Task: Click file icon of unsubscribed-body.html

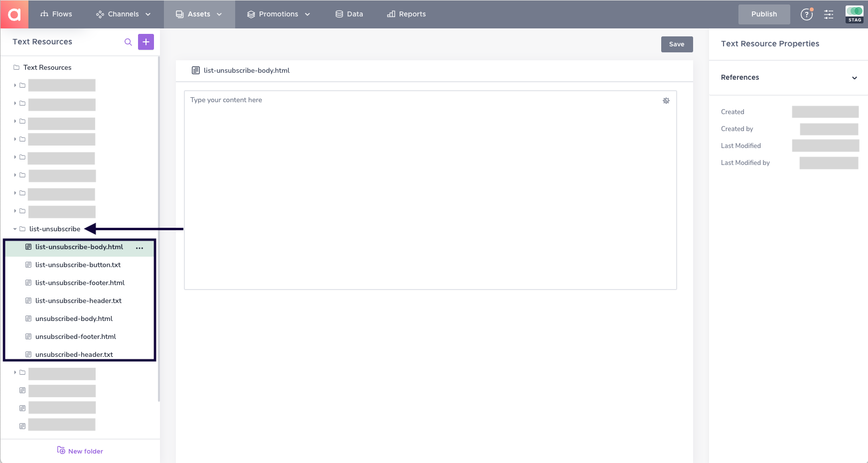Action: click(x=28, y=318)
